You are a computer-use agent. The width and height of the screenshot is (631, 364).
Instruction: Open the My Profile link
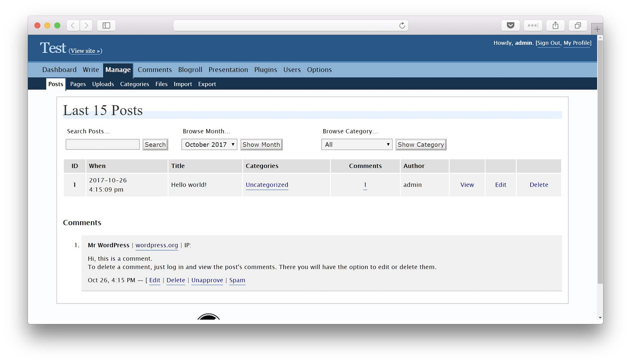pos(577,43)
